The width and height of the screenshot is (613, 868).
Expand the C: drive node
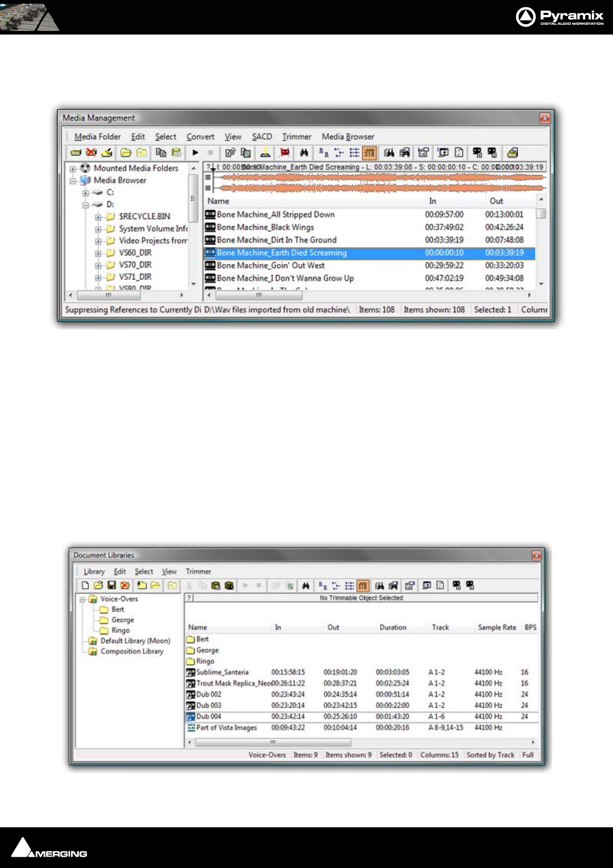click(x=86, y=193)
